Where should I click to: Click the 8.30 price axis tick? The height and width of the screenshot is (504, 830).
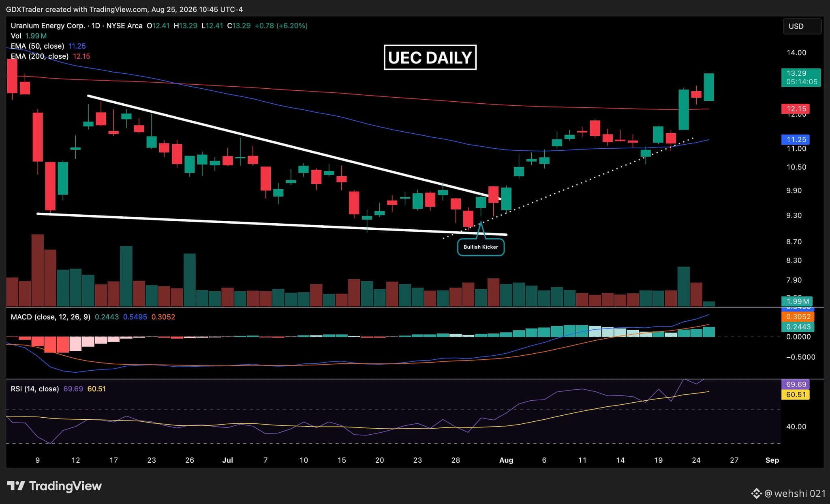pos(794,260)
